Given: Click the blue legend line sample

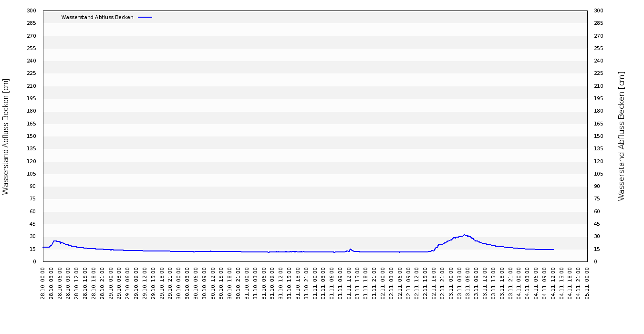Looking at the screenshot, I should [145, 17].
